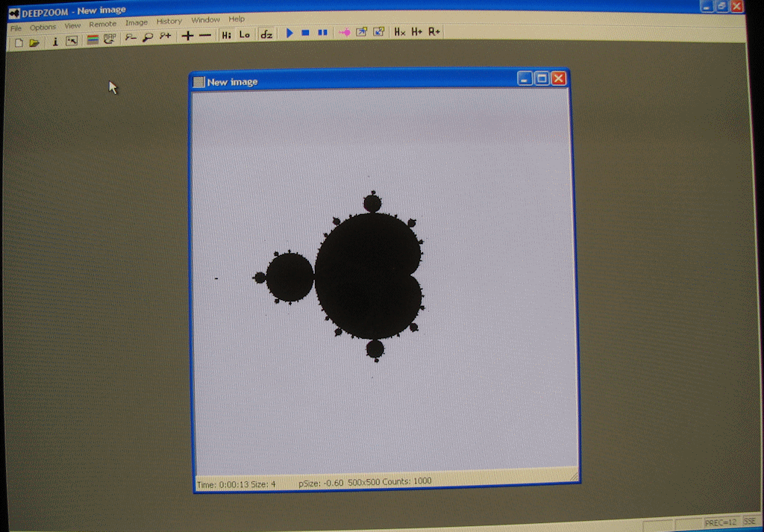Toggle the Lo resolution button

(x=245, y=34)
